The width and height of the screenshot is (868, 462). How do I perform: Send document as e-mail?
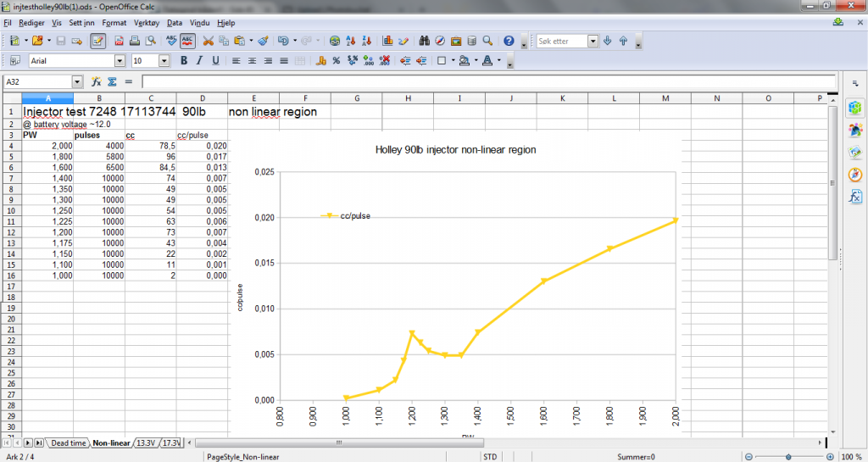77,41
